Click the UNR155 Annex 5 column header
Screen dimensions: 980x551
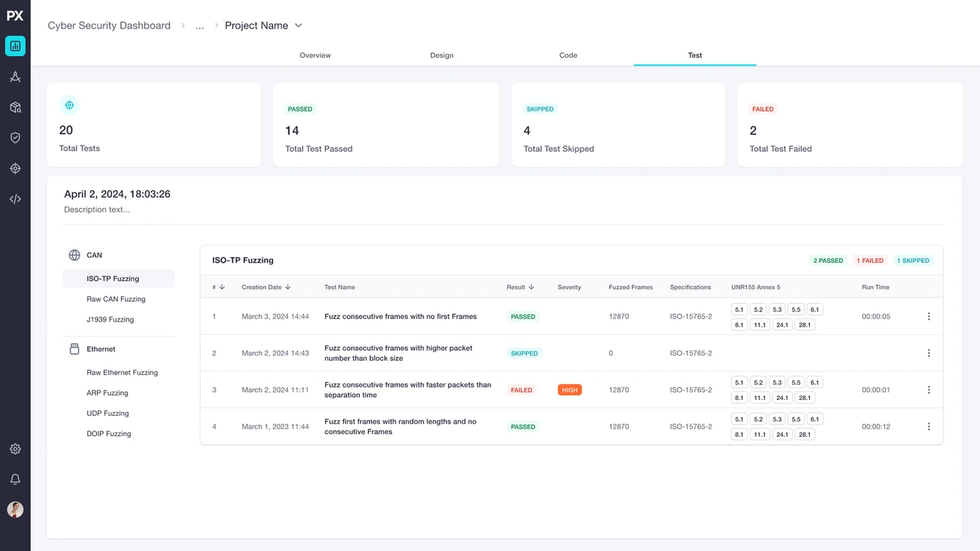755,287
